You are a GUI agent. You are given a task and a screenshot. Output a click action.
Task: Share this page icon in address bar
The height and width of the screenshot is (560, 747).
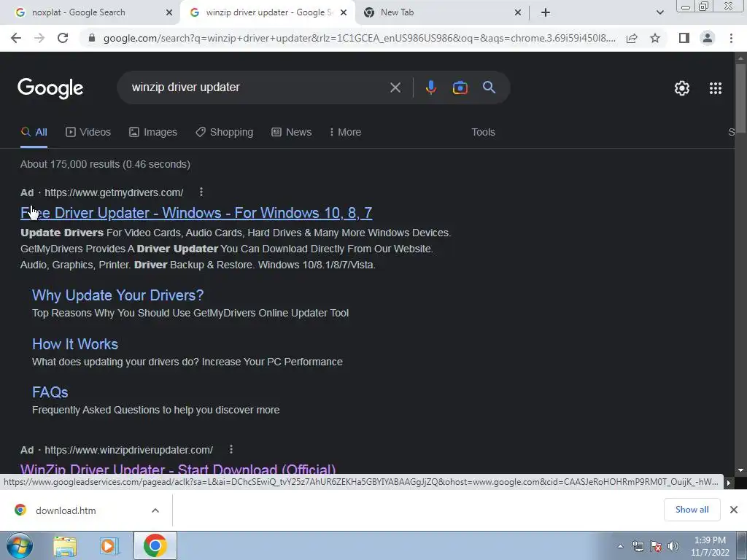[632, 38]
